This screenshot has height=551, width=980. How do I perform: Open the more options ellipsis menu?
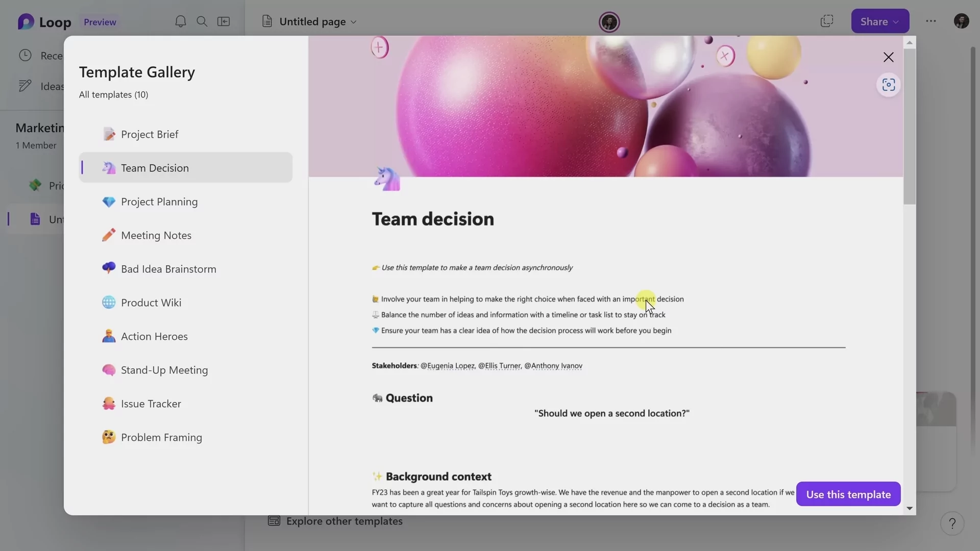click(931, 21)
